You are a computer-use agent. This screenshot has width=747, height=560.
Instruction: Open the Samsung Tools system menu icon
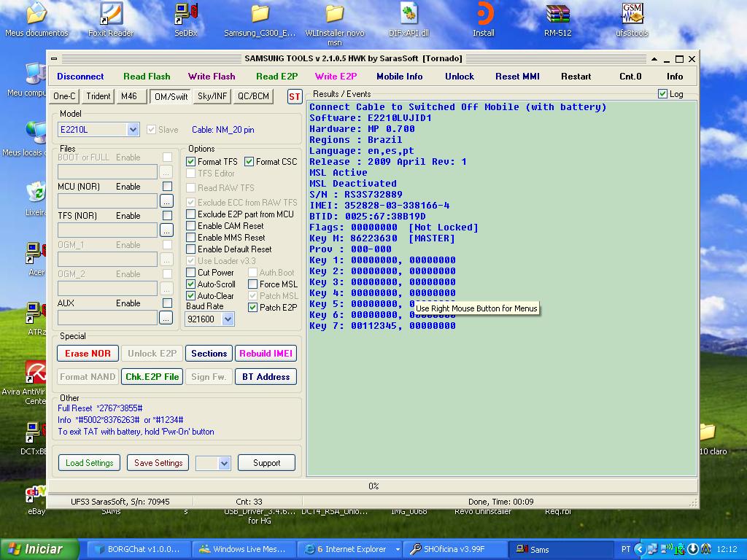click(54, 58)
